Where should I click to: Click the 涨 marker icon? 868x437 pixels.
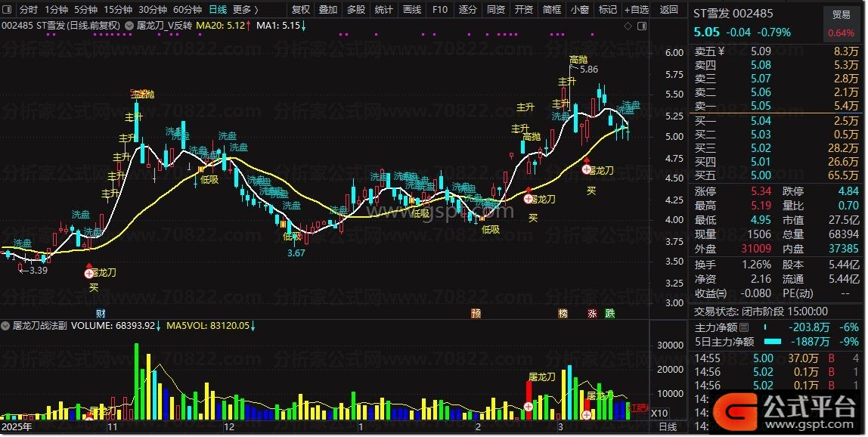tap(592, 313)
